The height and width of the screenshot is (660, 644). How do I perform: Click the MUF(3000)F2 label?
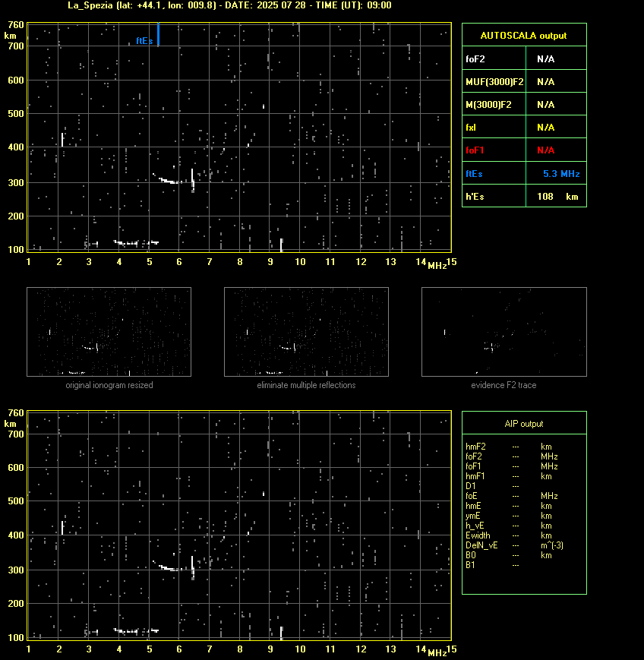[x=494, y=82]
